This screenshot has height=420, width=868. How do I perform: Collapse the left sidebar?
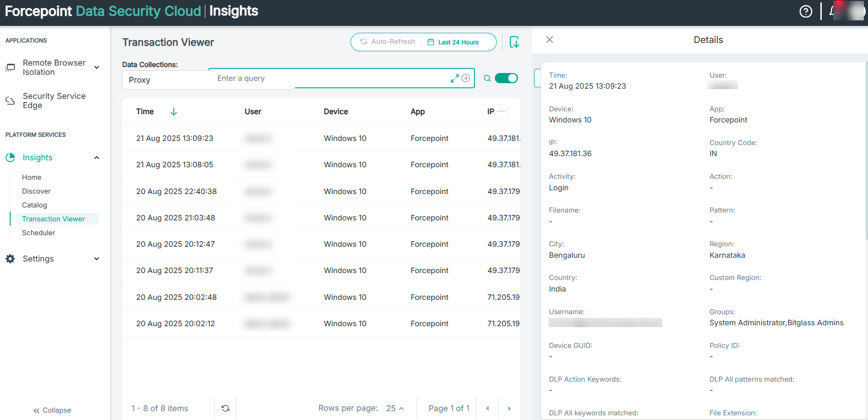[x=52, y=410]
